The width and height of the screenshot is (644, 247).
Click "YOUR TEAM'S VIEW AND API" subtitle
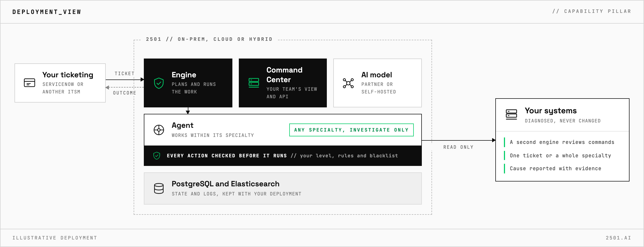[x=292, y=93]
